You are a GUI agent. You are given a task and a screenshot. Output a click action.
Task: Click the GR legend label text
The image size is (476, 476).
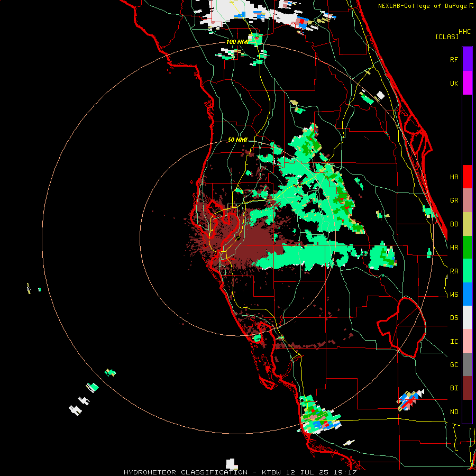454,200
